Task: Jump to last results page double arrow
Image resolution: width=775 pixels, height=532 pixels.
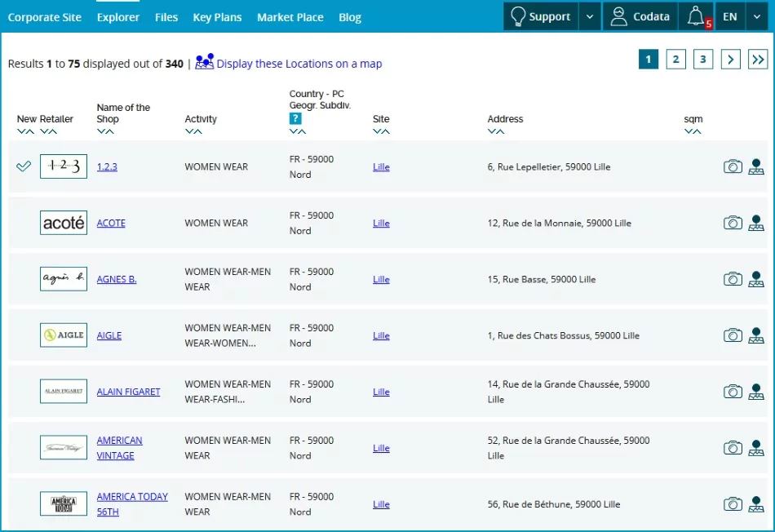Action: click(758, 60)
